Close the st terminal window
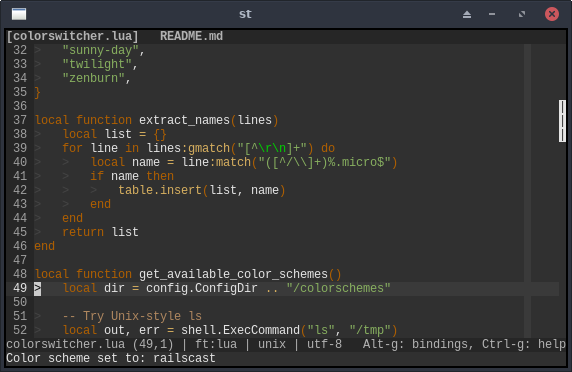Viewport: 572px width, 372px height. (x=552, y=14)
